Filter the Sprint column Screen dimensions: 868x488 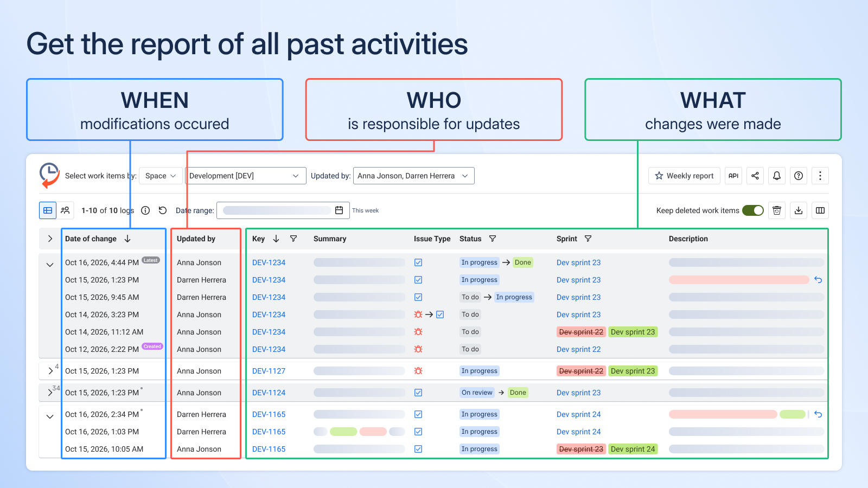588,239
